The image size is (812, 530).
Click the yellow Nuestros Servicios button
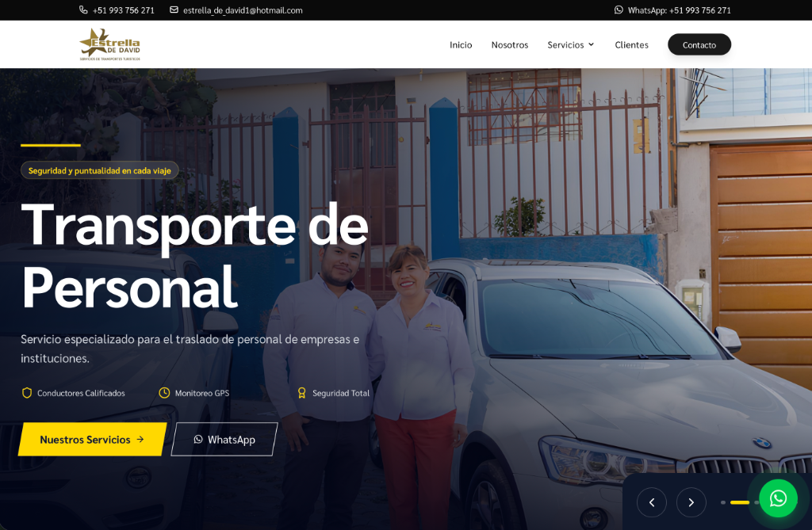click(x=93, y=440)
